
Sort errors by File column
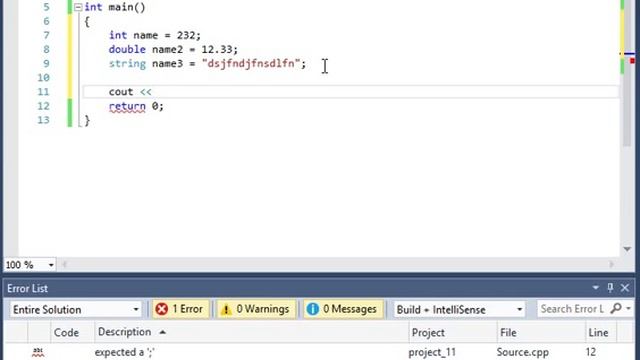click(541, 332)
